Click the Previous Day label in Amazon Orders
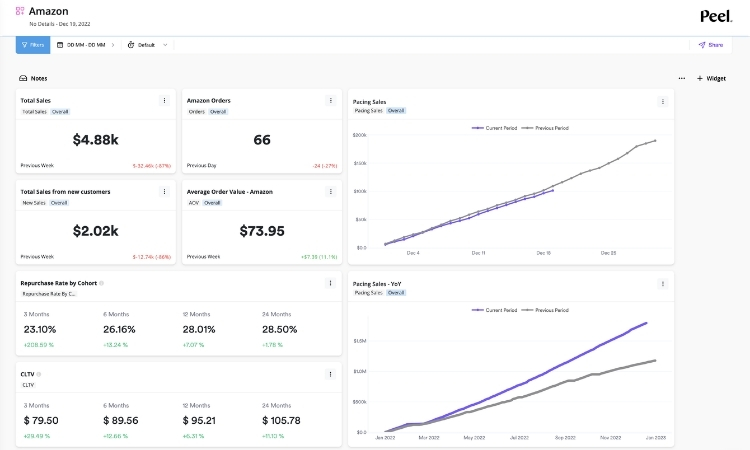Screen dimensions: 750x450 (x=201, y=165)
